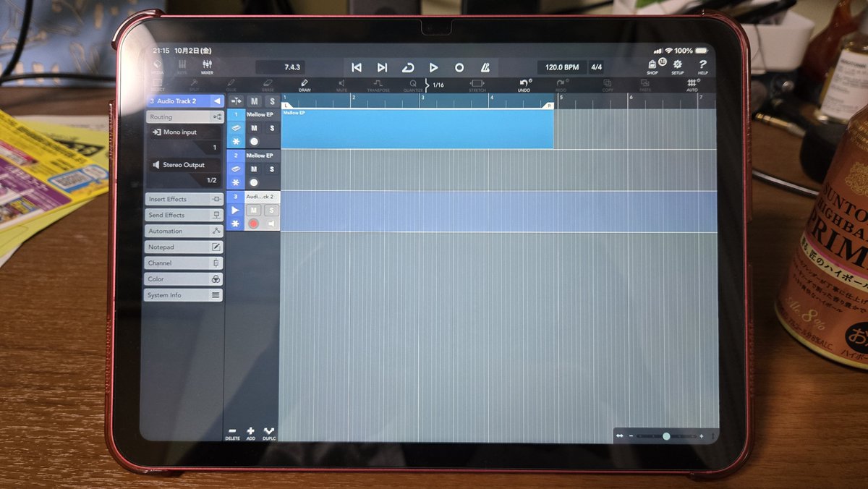Screen dimensions: 868x489
Task: Collapse the Audio Track 2 inspector
Action: pyautogui.click(x=217, y=101)
